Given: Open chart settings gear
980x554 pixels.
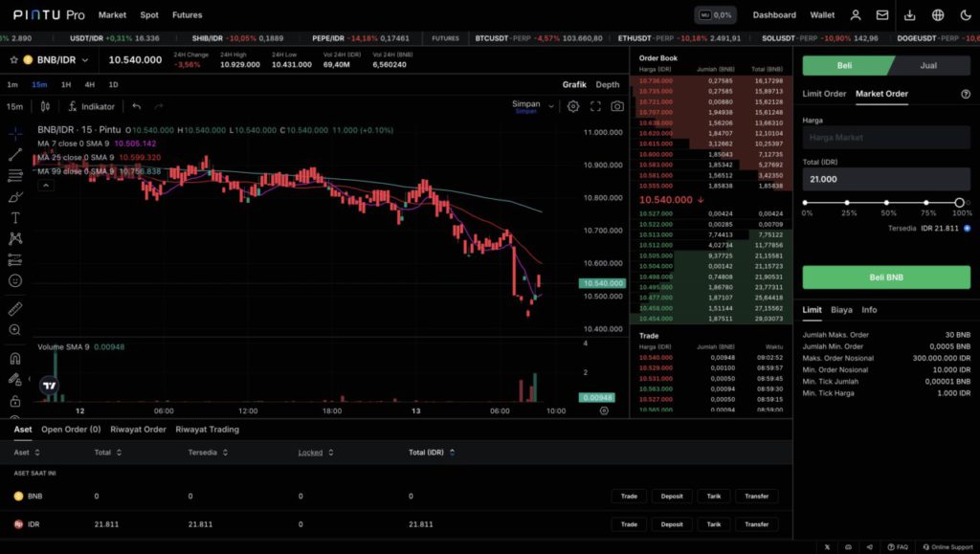Looking at the screenshot, I should tap(573, 106).
